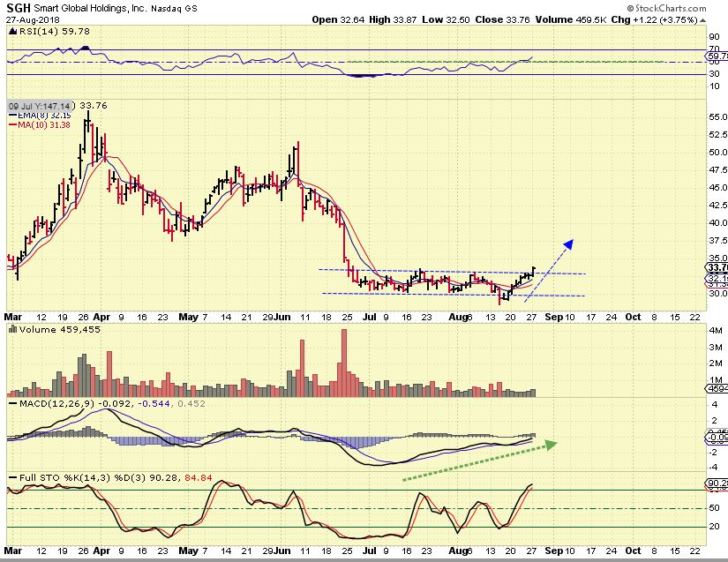Click the 50 level on stochastic axis

(715, 508)
